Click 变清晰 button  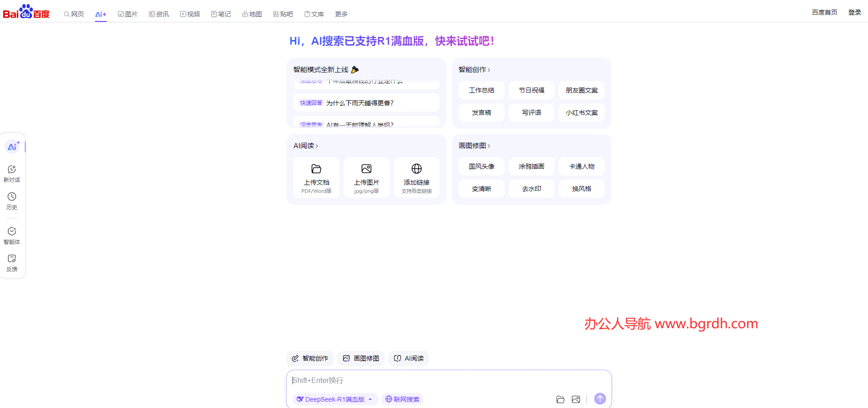[481, 189]
